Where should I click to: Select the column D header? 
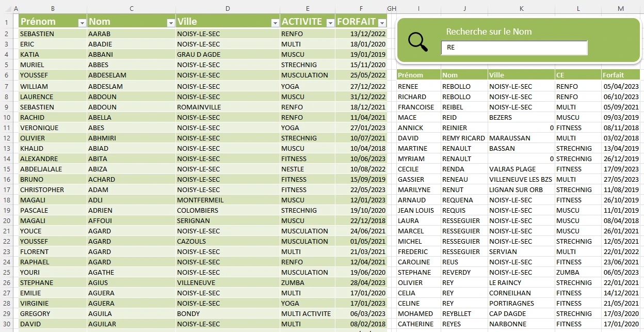click(x=228, y=8)
